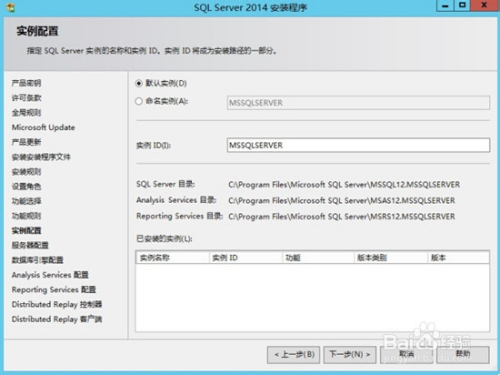500x375 pixels.
Task: Click the 上一步(B) back button
Action: tap(293, 355)
